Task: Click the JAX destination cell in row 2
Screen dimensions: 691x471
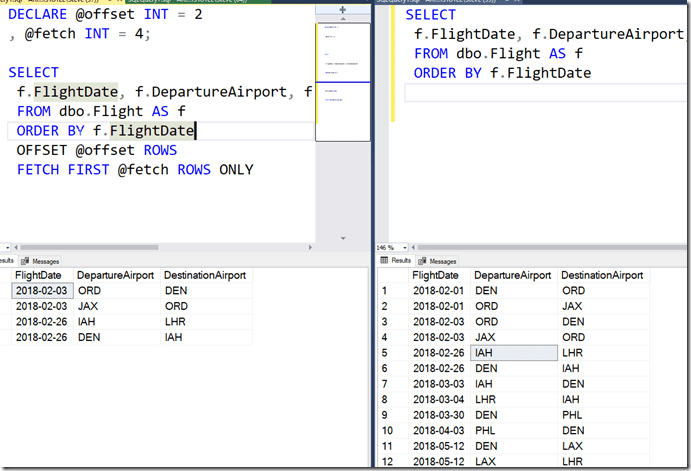Action: click(x=603, y=306)
